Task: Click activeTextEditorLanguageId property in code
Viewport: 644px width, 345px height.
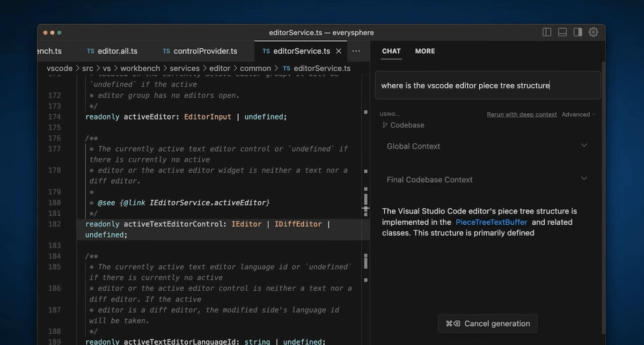Action: [x=180, y=342]
